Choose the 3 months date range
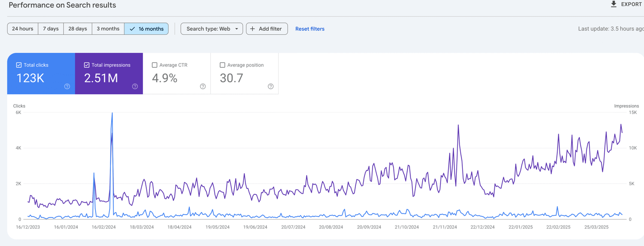644x246 pixels. 108,29
